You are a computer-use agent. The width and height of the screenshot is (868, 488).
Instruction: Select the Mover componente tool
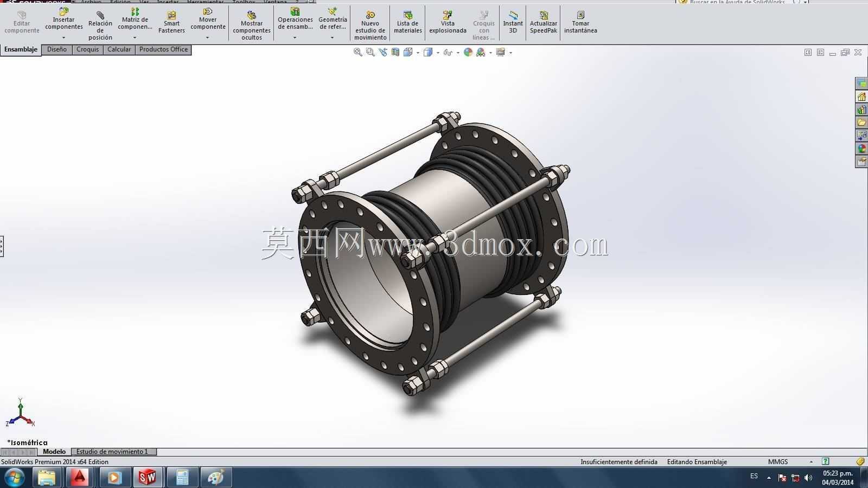click(x=208, y=20)
